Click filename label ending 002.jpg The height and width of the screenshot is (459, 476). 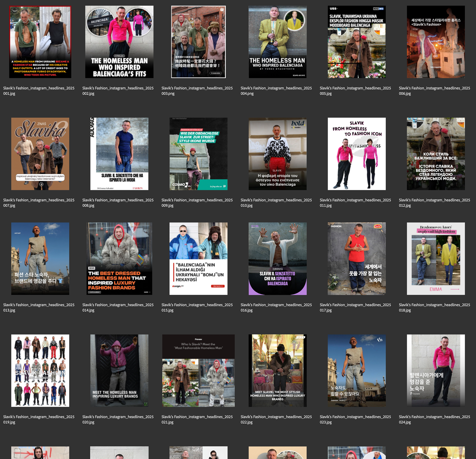[118, 91]
